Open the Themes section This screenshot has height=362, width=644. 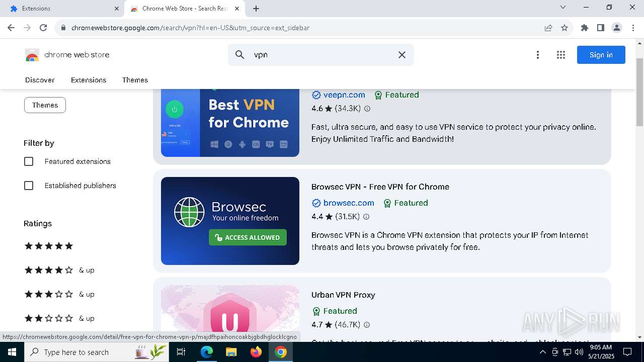[x=135, y=80]
